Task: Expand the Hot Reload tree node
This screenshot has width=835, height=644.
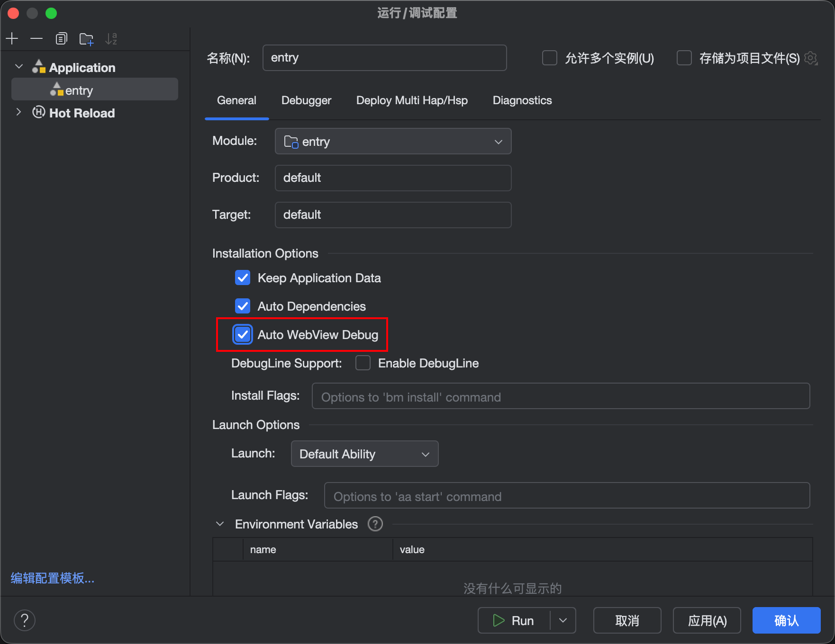Action: point(18,112)
